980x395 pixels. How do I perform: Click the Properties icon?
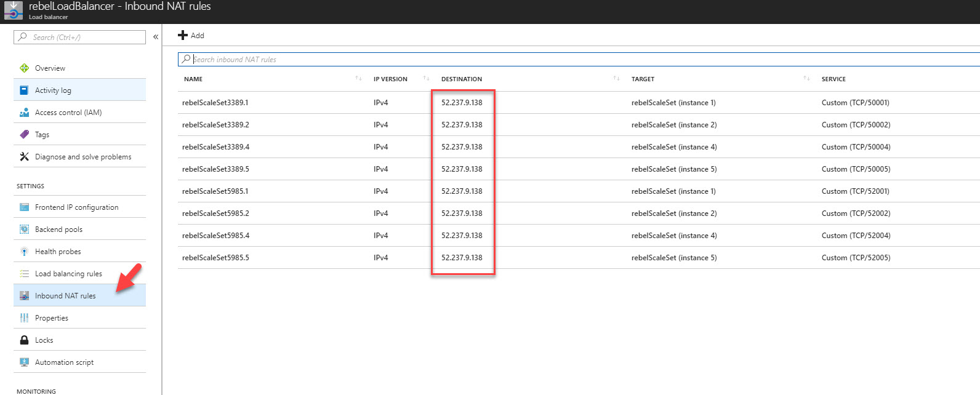24,318
